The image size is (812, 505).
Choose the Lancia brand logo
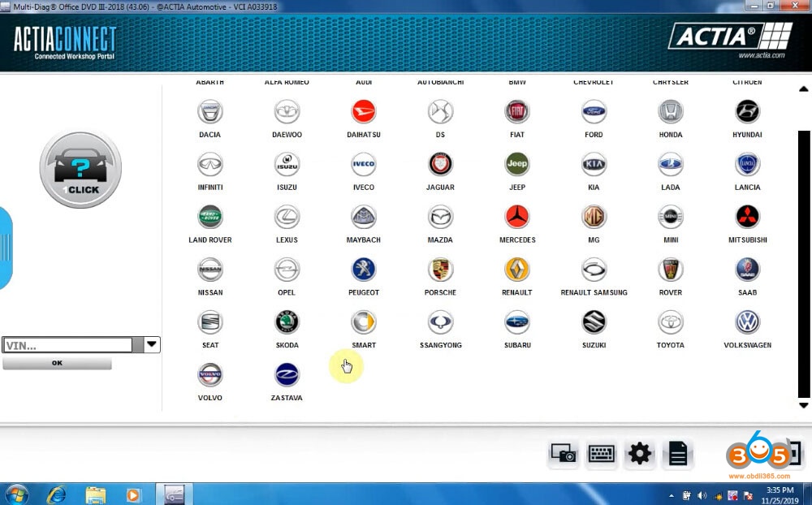pyautogui.click(x=747, y=164)
